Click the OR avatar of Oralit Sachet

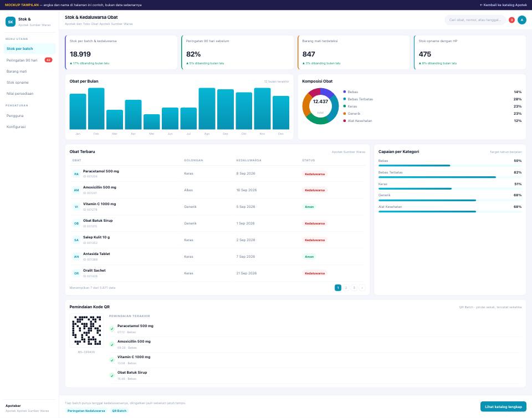[76, 273]
